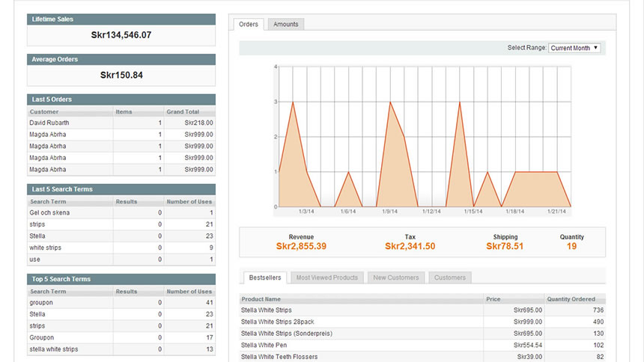Open the Select Range dropdown
The height and width of the screenshot is (362, 644).
point(574,48)
